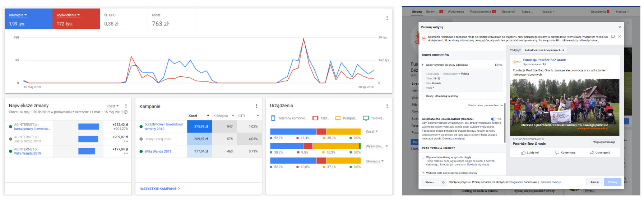Open the Statystyki tab on Facebook page
The height and width of the screenshot is (207, 644).
tap(508, 12)
